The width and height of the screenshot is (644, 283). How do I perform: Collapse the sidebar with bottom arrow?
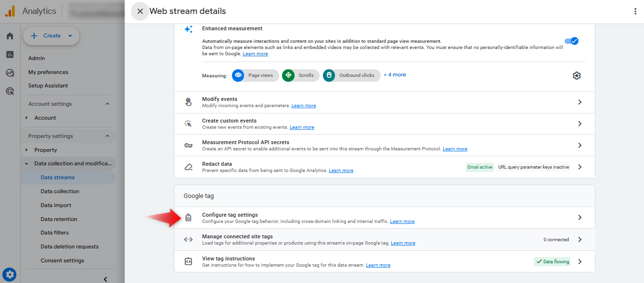(x=105, y=279)
